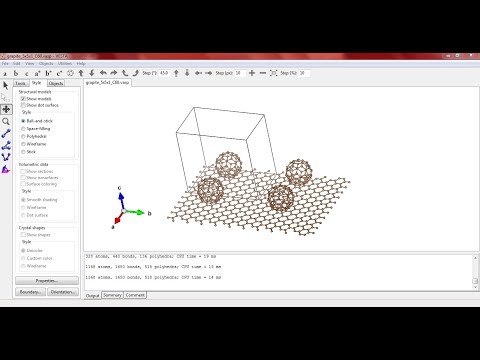This screenshot has height=360, width=480.
Task: View structure along the b axis
Action: pos(16,73)
